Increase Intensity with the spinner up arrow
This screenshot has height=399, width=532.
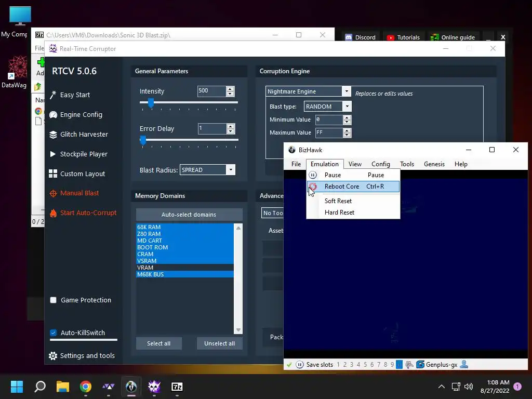click(230, 89)
